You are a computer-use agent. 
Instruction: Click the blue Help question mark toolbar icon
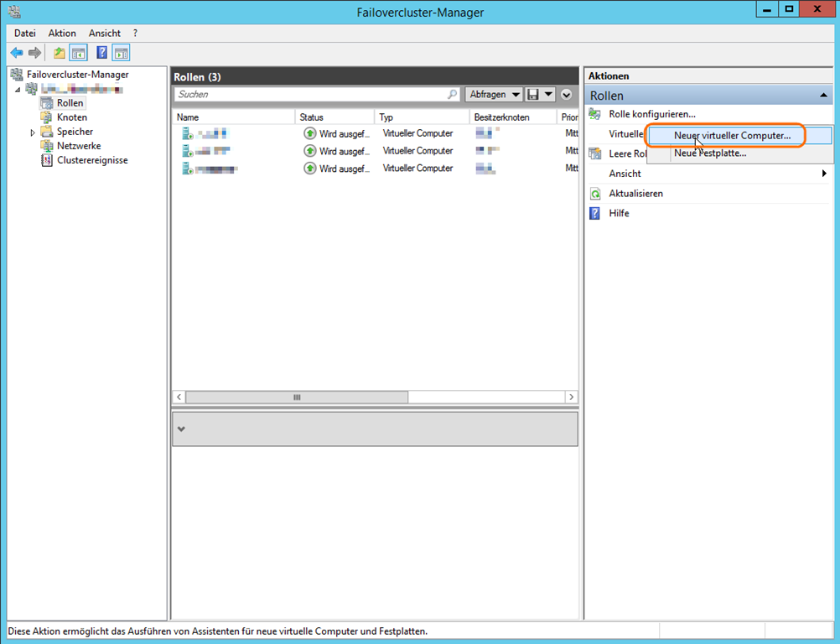[x=101, y=53]
